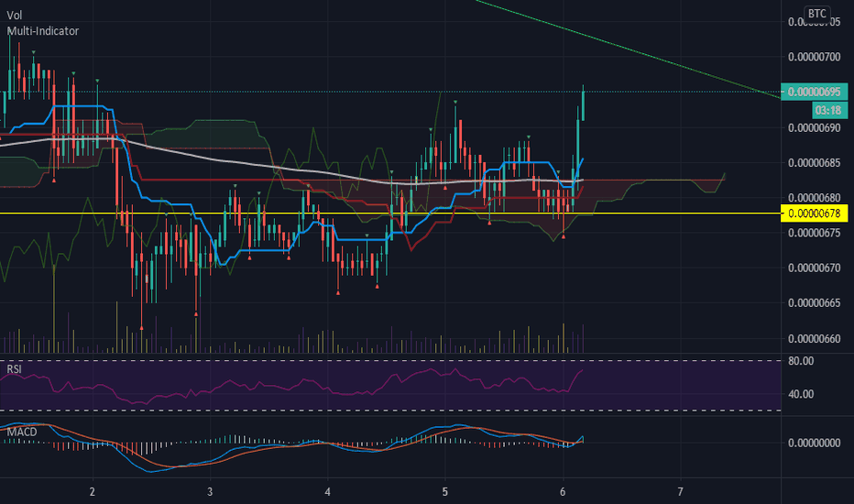Click the 0.00000700 price axis label
This screenshot has width=854, height=504.
[815, 57]
